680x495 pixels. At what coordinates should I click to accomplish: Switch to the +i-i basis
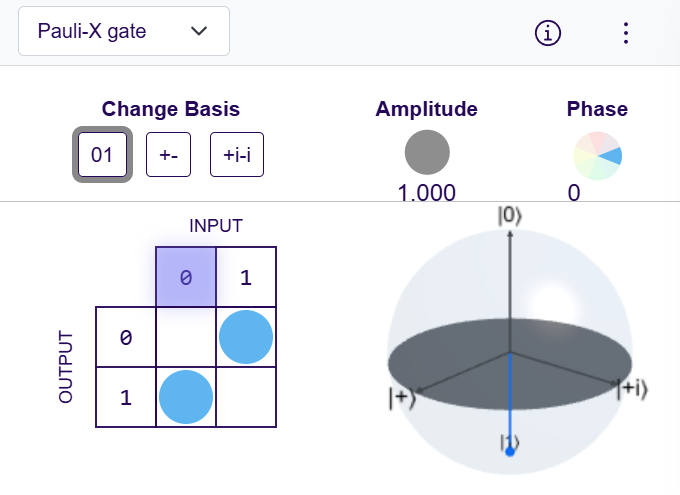[237, 155]
